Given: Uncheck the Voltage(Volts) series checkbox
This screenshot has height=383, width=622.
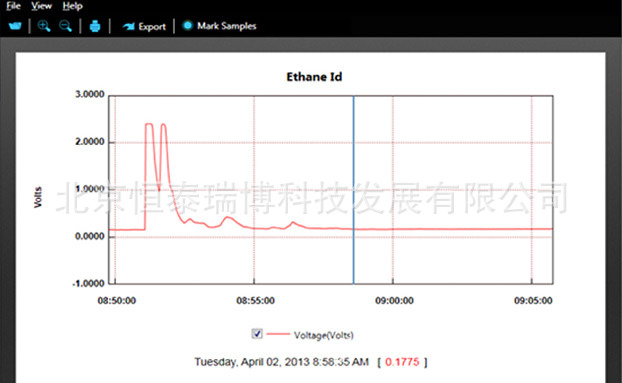Looking at the screenshot, I should point(257,334).
